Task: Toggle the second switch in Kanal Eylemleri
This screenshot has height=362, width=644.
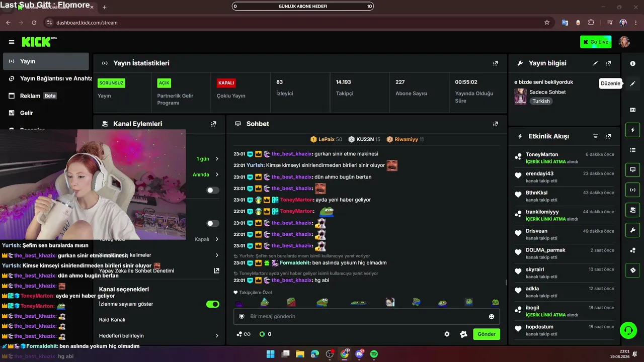Action: pyautogui.click(x=213, y=223)
